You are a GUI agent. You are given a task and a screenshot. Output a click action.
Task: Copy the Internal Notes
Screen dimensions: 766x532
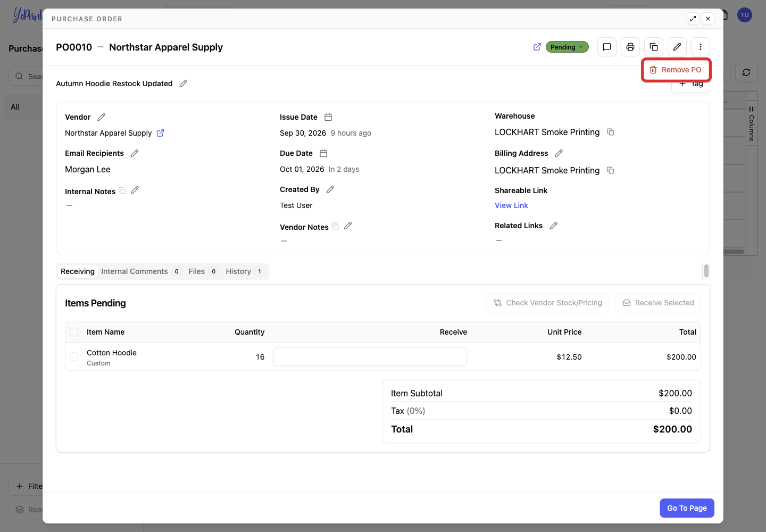(x=122, y=190)
